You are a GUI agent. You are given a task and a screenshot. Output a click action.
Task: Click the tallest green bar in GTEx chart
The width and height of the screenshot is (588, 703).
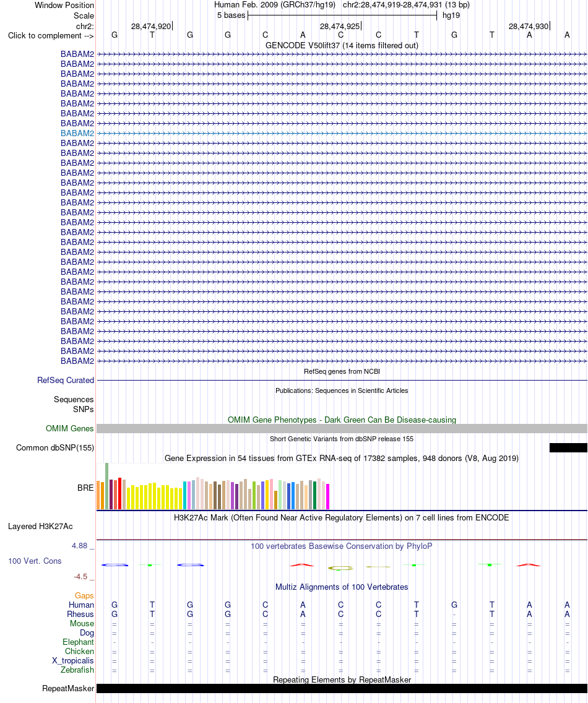point(106,486)
